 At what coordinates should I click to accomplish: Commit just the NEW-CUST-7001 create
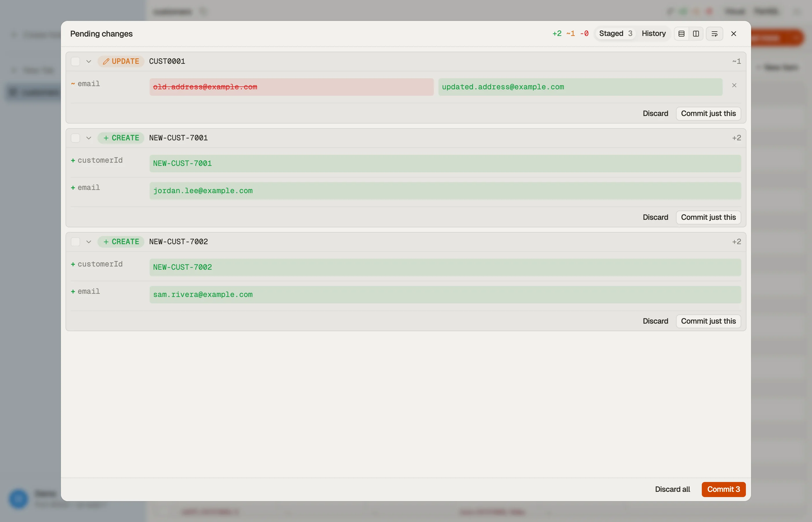coord(708,217)
